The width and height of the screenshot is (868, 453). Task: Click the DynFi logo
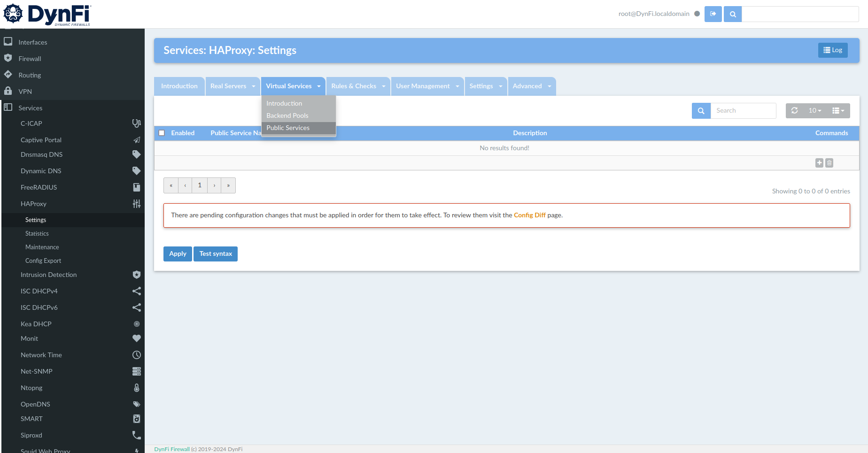(x=47, y=14)
